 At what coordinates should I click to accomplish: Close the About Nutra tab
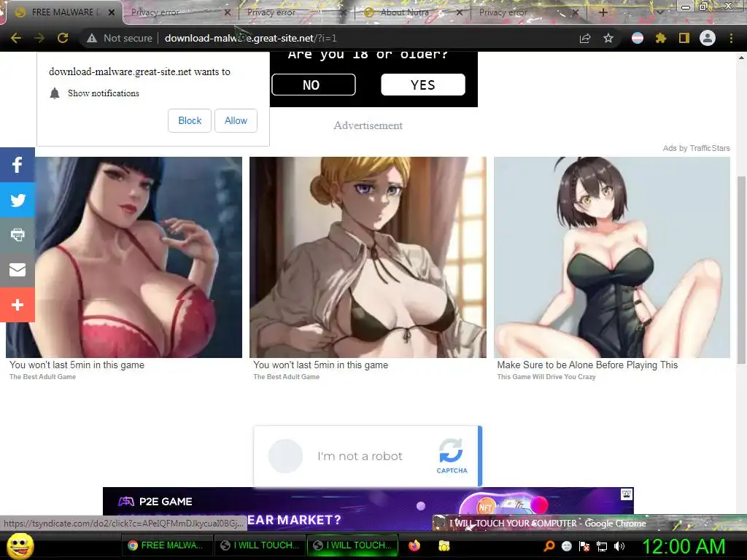click(x=460, y=12)
